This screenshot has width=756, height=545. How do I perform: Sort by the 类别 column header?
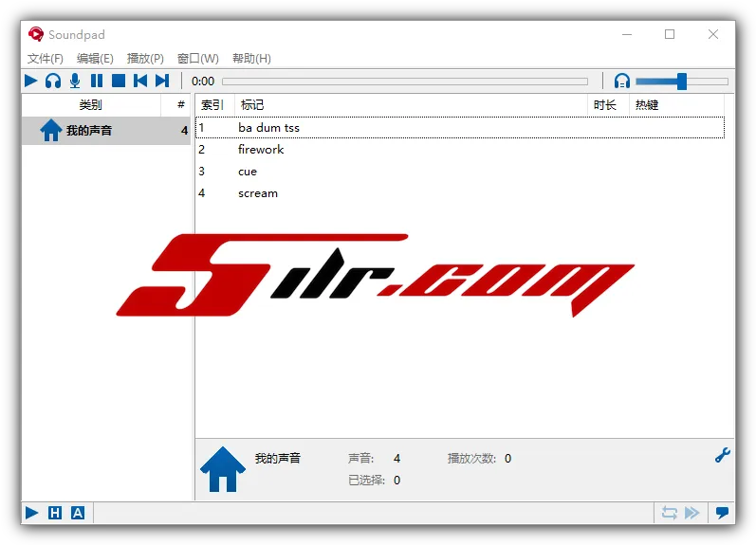click(x=91, y=104)
